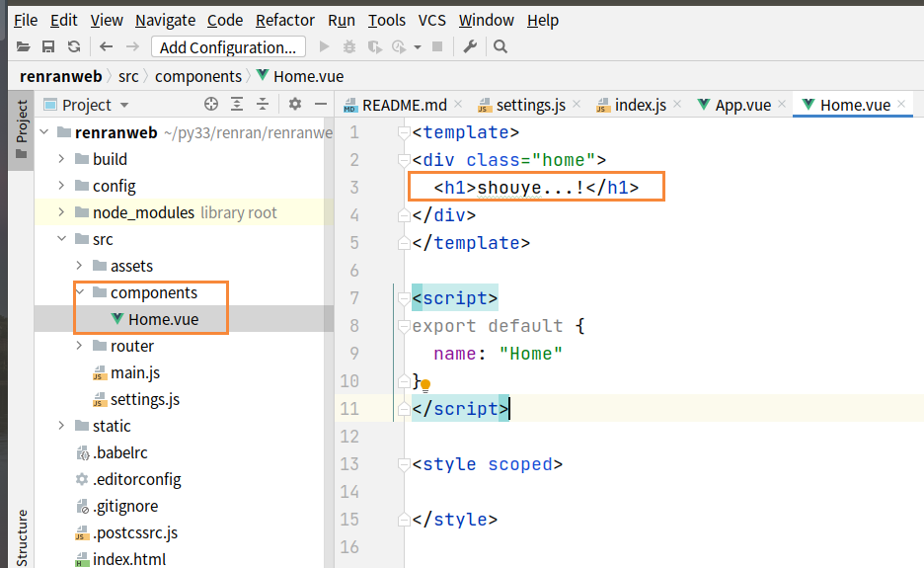The width and height of the screenshot is (924, 568).
Task: Click the Locate in project target icon
Action: (211, 105)
